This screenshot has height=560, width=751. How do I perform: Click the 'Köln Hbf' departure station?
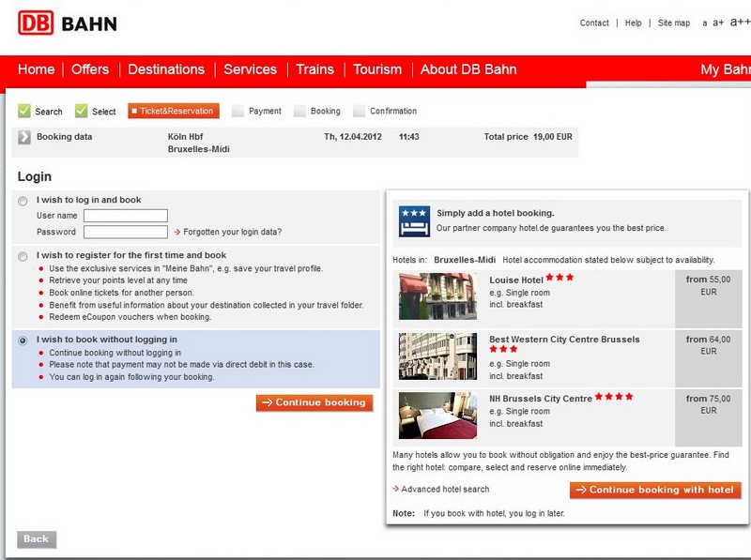[185, 137]
